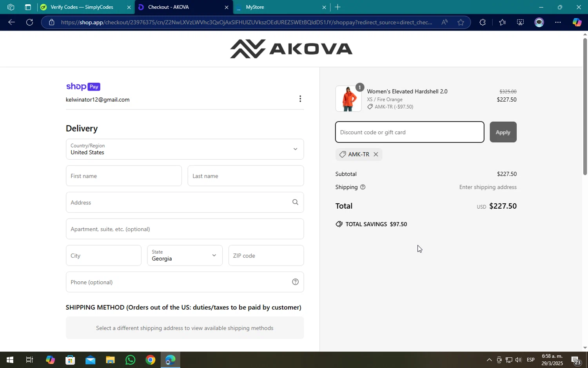This screenshot has height=368, width=588.
Task: Switch ESP keyboard language indicator
Action: [x=530, y=360]
